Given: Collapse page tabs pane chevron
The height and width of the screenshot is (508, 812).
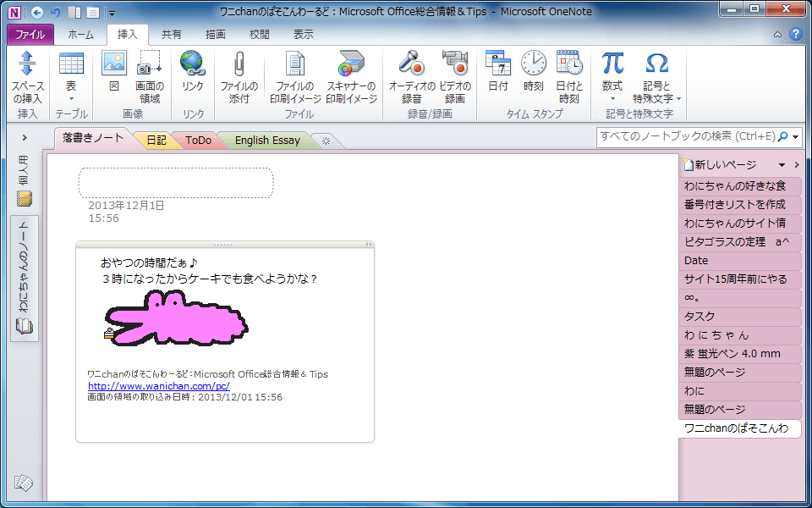Looking at the screenshot, I should 797,165.
